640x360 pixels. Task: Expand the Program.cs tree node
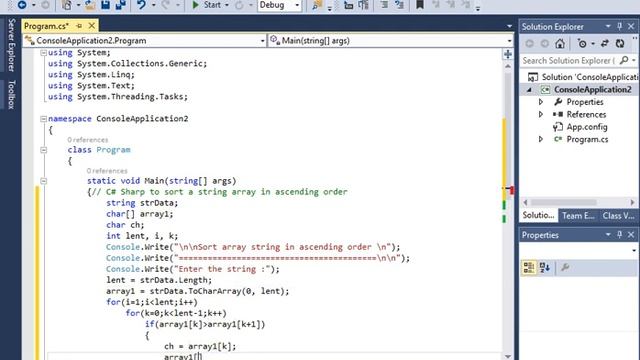coord(541,139)
